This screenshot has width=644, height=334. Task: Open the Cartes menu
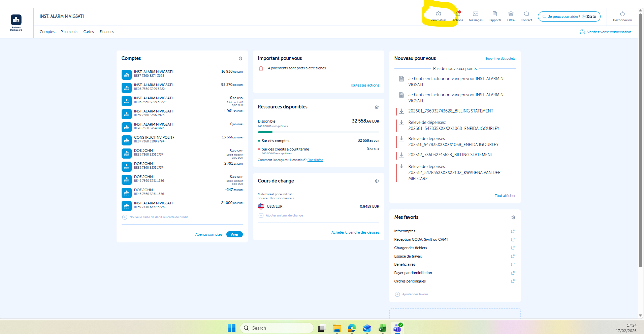click(x=89, y=32)
